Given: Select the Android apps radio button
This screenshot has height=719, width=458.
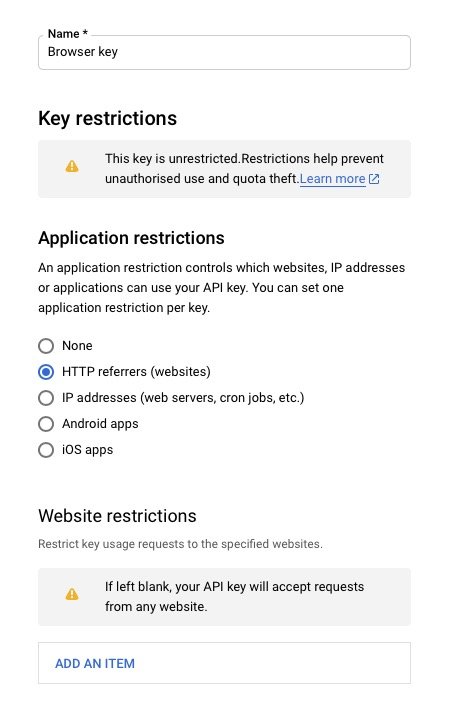Looking at the screenshot, I should 46,424.
